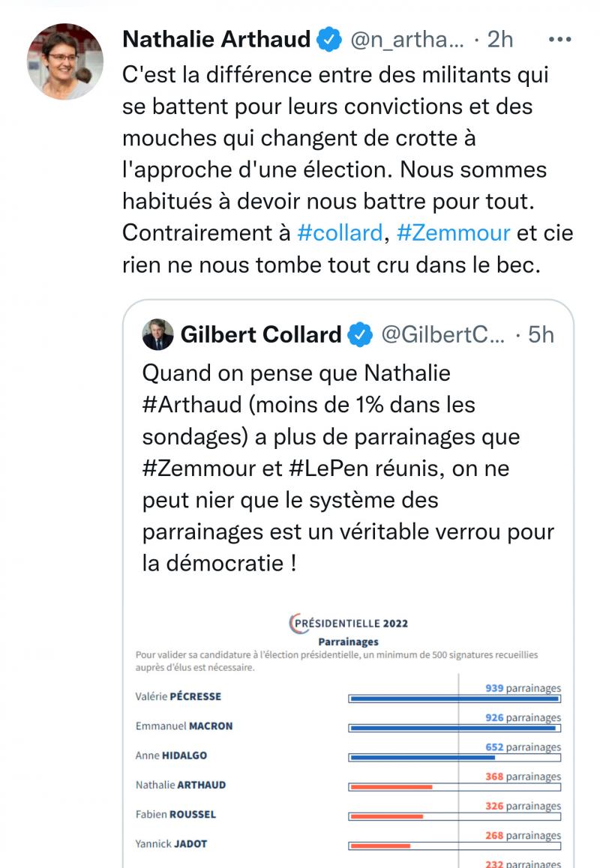Click Emmanuel Macron's 926 parrainages bar
The image size is (600, 868).
click(452, 728)
